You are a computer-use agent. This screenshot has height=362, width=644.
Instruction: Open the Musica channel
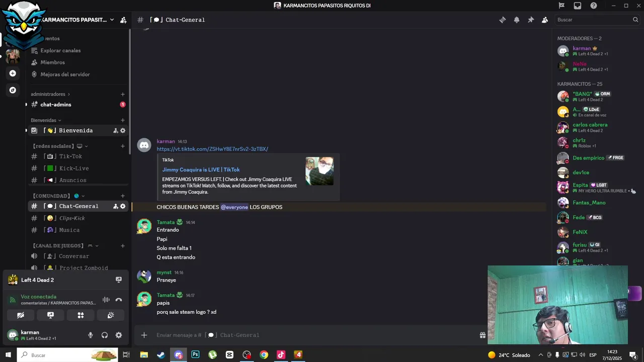click(78, 230)
